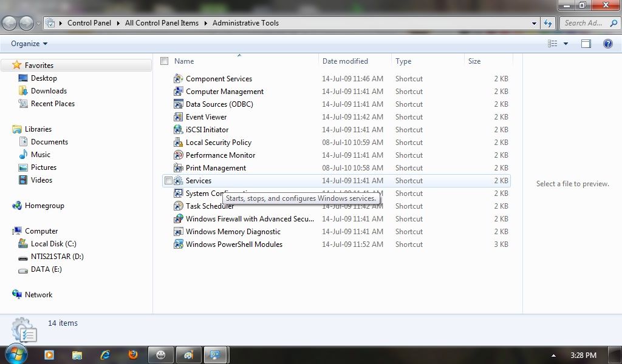Click the Administrative Tools breadcrumb

245,23
